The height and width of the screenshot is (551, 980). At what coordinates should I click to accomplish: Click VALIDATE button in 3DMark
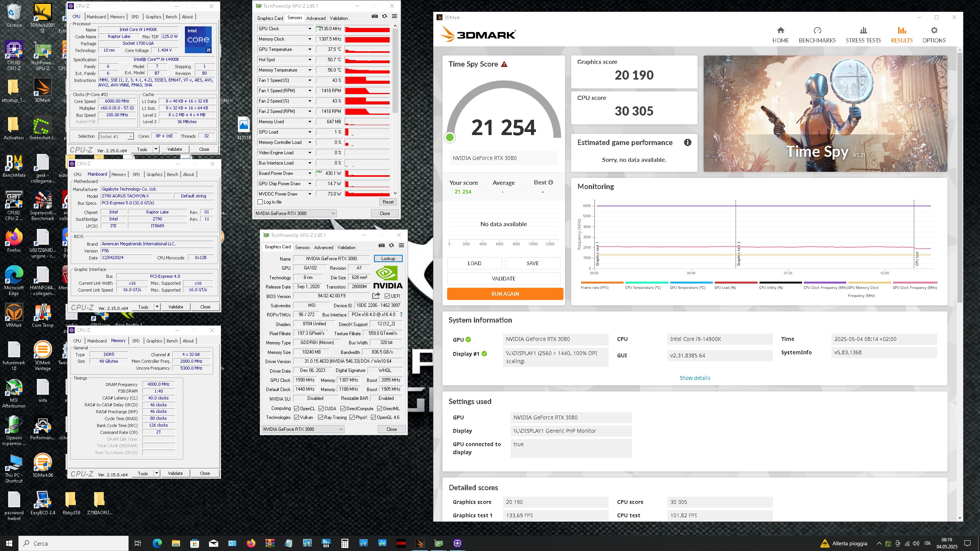pyautogui.click(x=503, y=279)
